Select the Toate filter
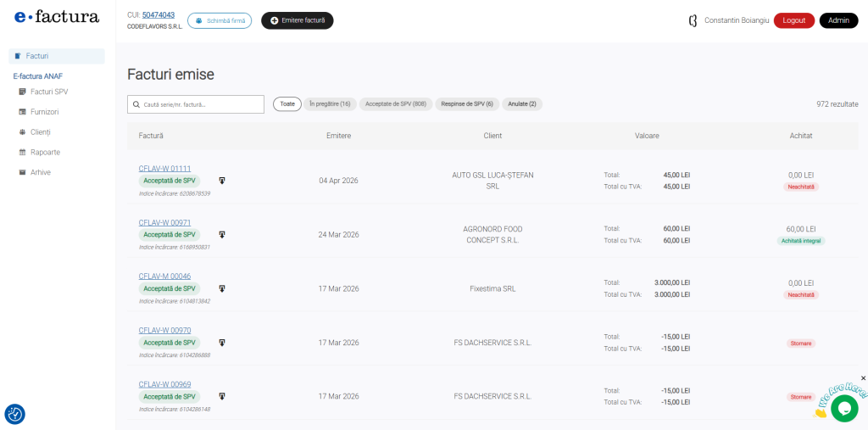This screenshot has width=868, height=430. click(287, 104)
